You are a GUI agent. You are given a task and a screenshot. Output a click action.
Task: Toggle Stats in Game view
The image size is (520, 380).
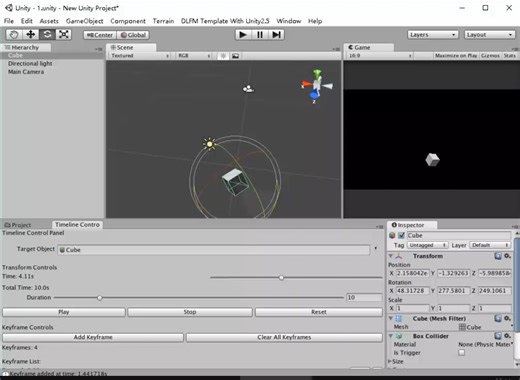pos(510,56)
